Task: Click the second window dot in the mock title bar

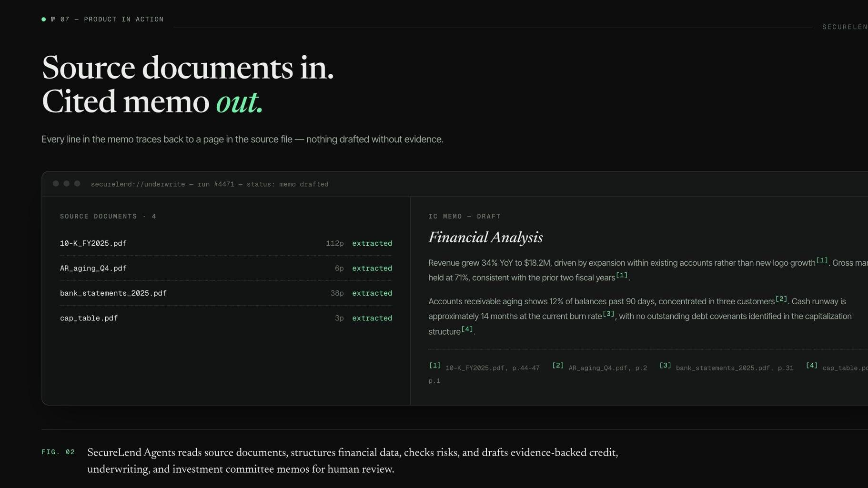Action: click(67, 184)
